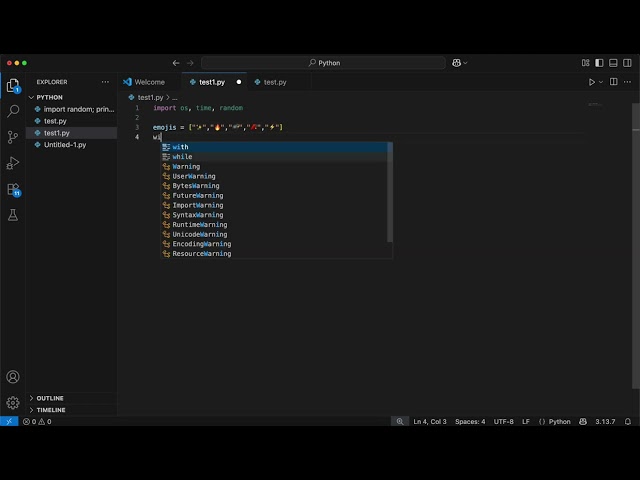640x480 pixels.
Task: Open the Source Control view
Action: tap(13, 137)
